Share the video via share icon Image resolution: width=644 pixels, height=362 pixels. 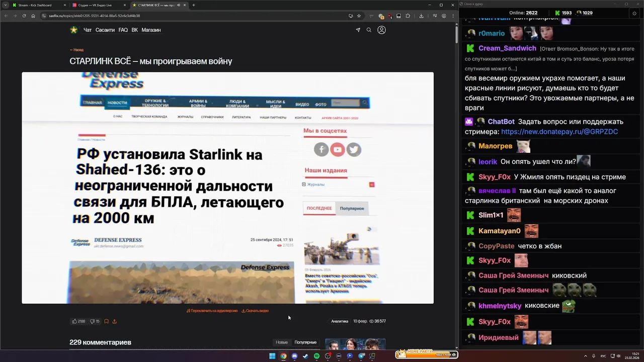pyautogui.click(x=114, y=321)
